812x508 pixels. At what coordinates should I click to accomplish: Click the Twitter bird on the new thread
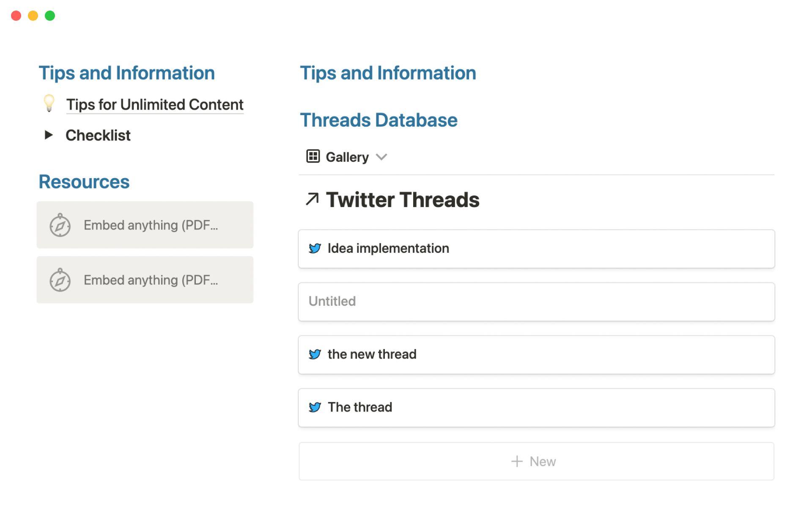(x=315, y=354)
